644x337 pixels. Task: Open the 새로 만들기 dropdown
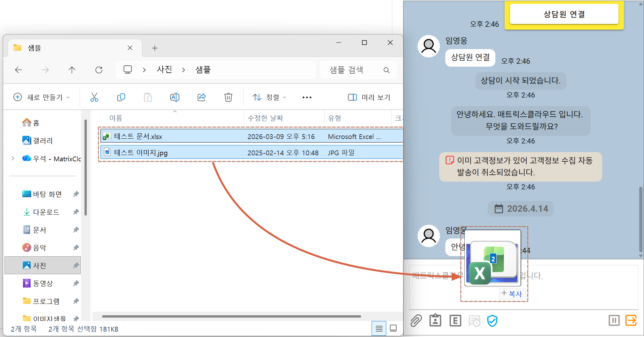click(x=41, y=97)
